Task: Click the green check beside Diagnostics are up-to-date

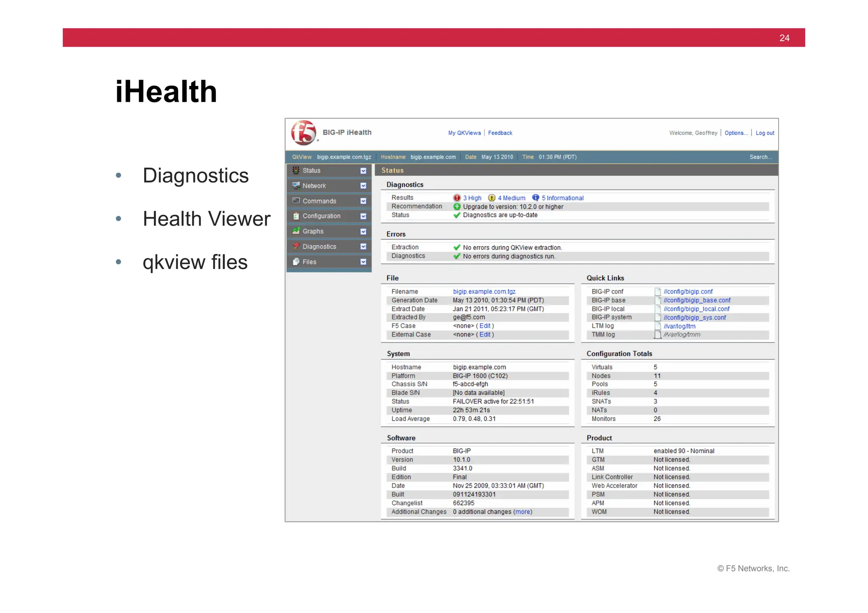Action: [457, 215]
